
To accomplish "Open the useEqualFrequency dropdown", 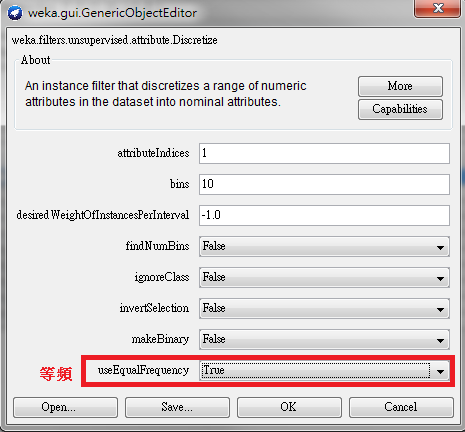I will click(x=324, y=370).
